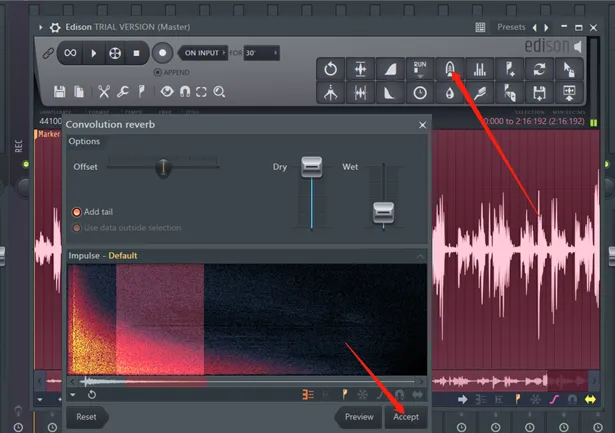Click the convolution reverb tool icon
The width and height of the screenshot is (615, 433).
(x=449, y=69)
